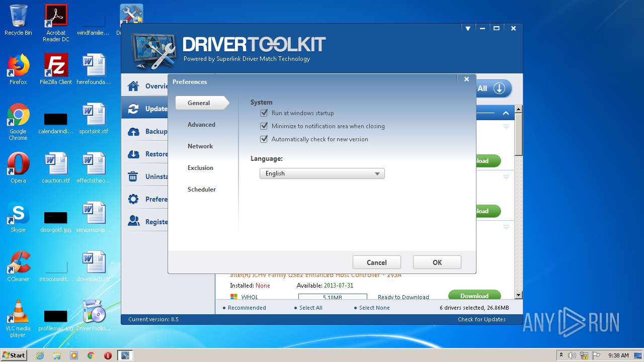Open the Backup cloud icon in sidebar
This screenshot has height=362, width=644.
(x=133, y=131)
